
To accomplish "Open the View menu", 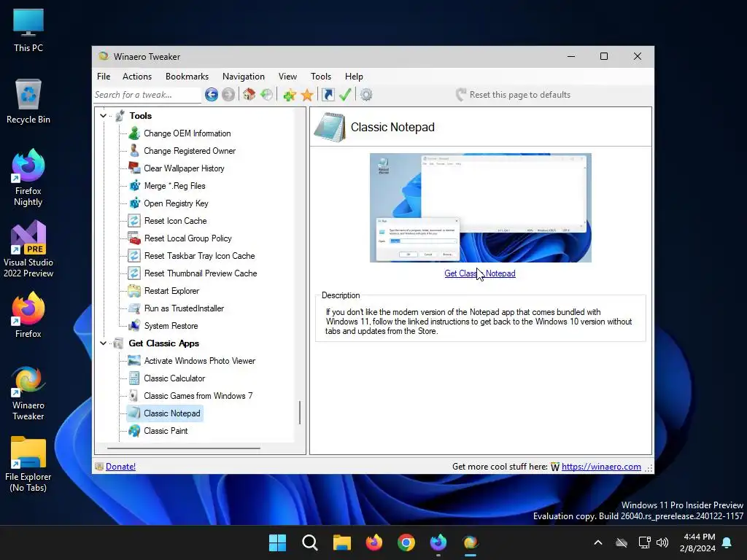I will point(287,76).
